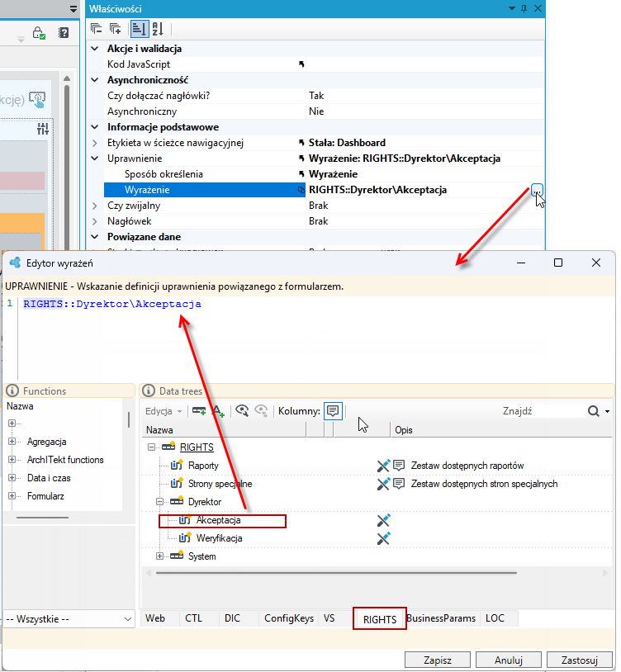Collapse the Asynchroniczność section
This screenshot has width=621, height=672.
pyautogui.click(x=95, y=80)
